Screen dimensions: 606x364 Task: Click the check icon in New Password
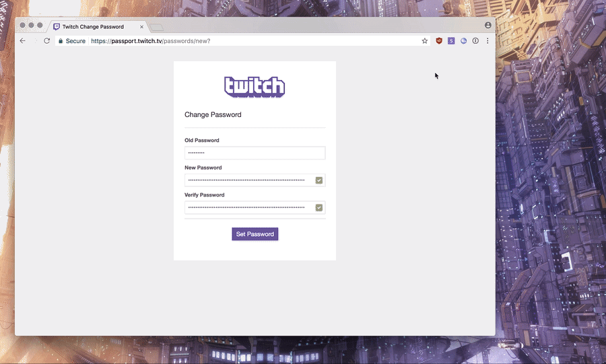coord(319,180)
